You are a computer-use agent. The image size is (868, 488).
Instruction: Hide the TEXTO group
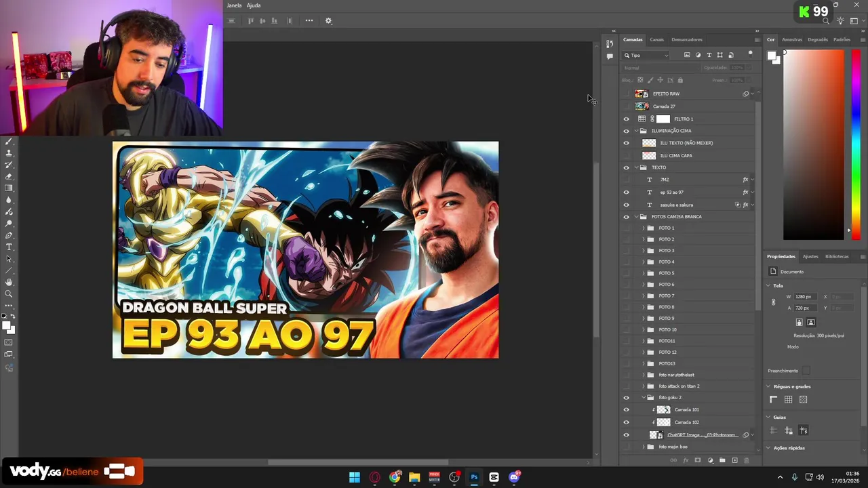[x=627, y=167]
